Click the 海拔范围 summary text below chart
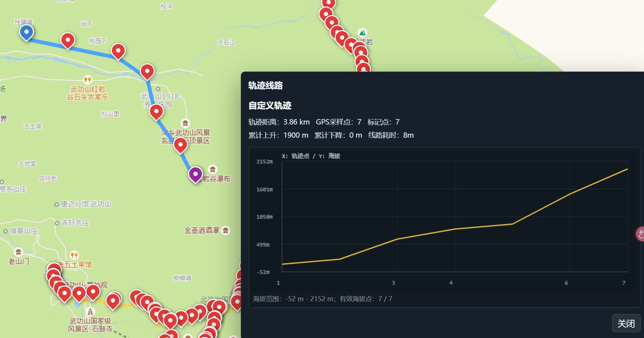 [x=322, y=299]
